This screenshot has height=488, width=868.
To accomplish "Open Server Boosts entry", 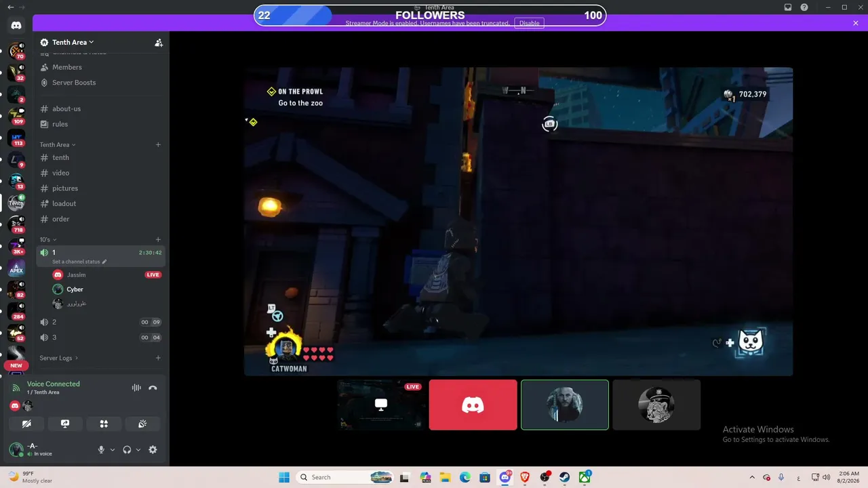I will coord(100,83).
